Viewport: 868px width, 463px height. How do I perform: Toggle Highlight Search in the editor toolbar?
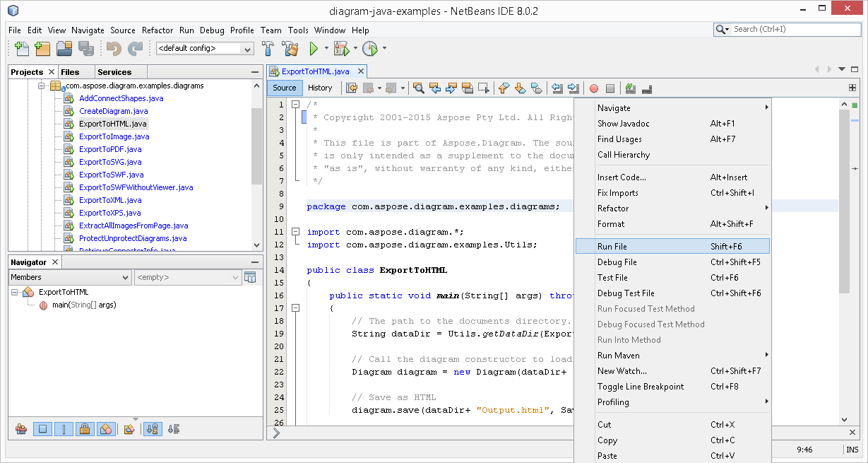(x=468, y=88)
